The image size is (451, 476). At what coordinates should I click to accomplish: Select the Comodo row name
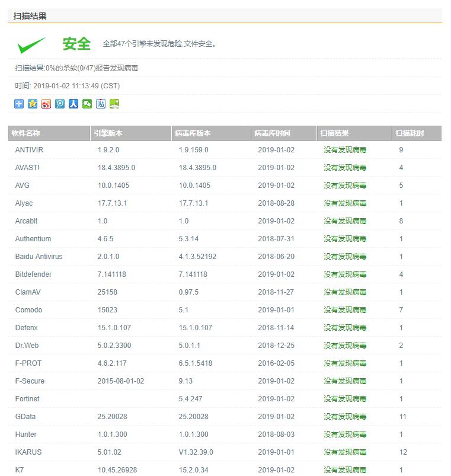28,309
